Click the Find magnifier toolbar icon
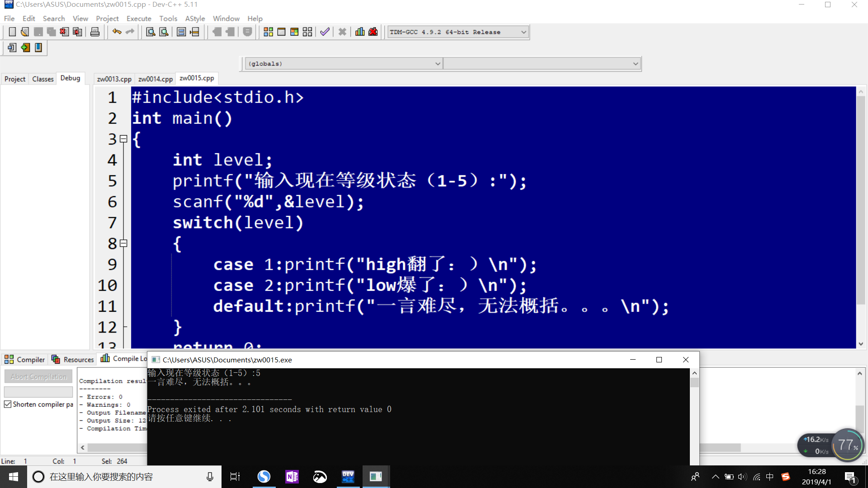The image size is (868, 488). click(x=151, y=32)
